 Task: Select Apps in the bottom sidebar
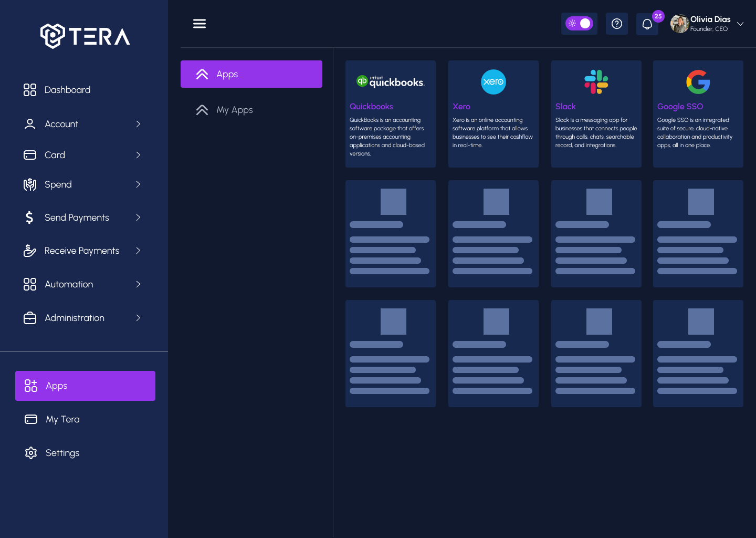click(85, 386)
